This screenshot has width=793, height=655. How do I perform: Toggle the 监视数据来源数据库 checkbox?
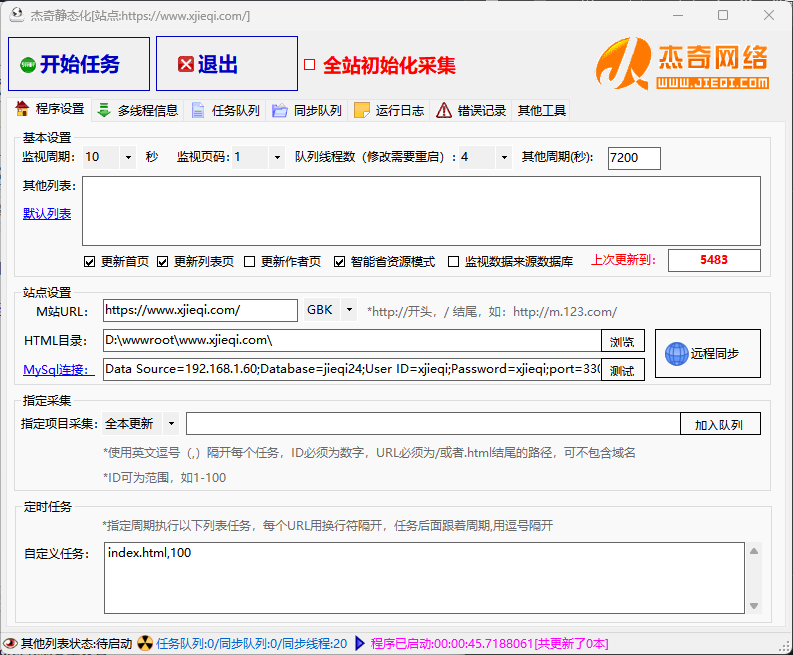point(453,262)
